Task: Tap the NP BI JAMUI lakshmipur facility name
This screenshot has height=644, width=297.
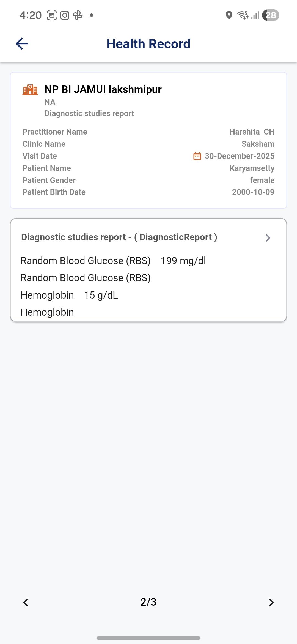Action: point(103,89)
